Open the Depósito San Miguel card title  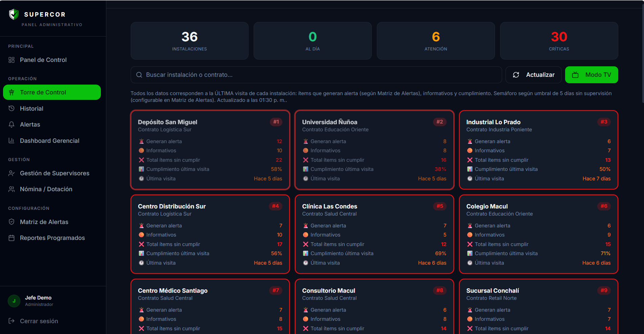[x=168, y=122]
